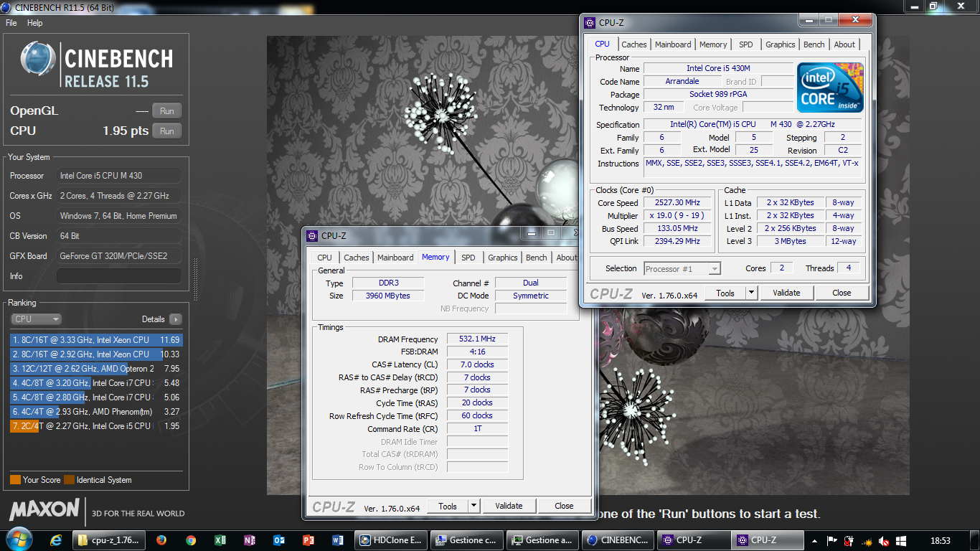Screen dimensions: 980x551
Task: Open Action Center flag tray icon
Action: coord(832,540)
